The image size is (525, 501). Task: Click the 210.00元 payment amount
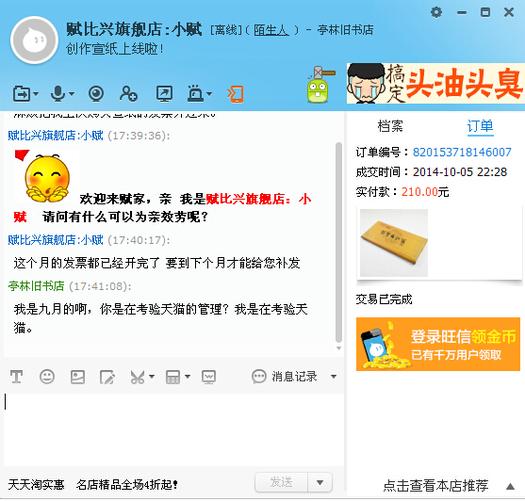pyautogui.click(x=425, y=192)
